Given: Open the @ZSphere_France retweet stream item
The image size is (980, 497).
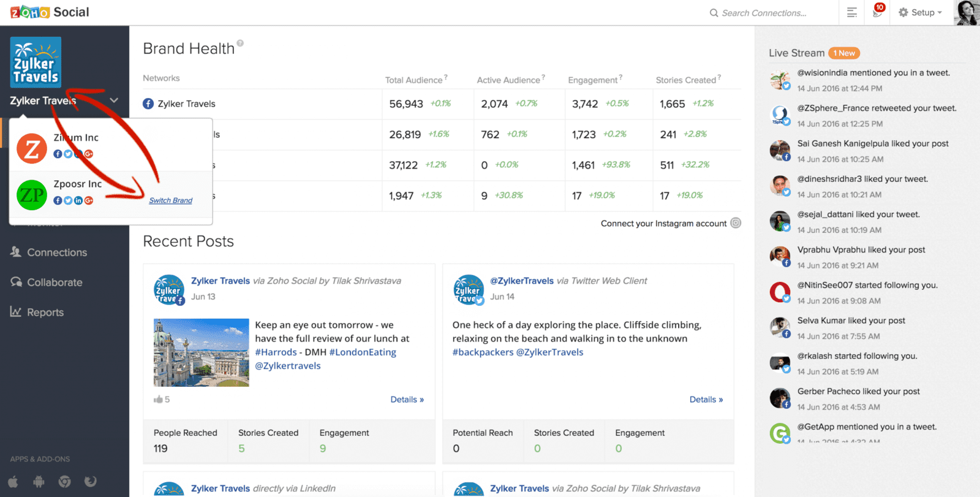Looking at the screenshot, I should 867,116.
